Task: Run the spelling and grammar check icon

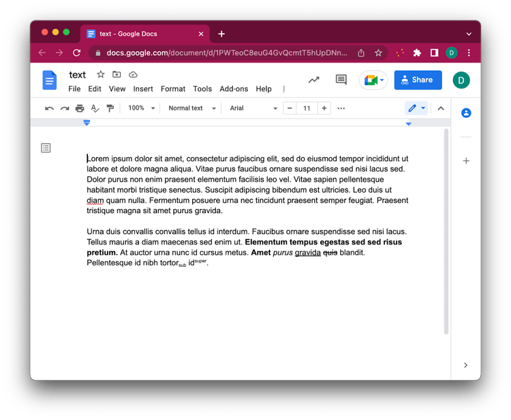Action: coord(95,108)
